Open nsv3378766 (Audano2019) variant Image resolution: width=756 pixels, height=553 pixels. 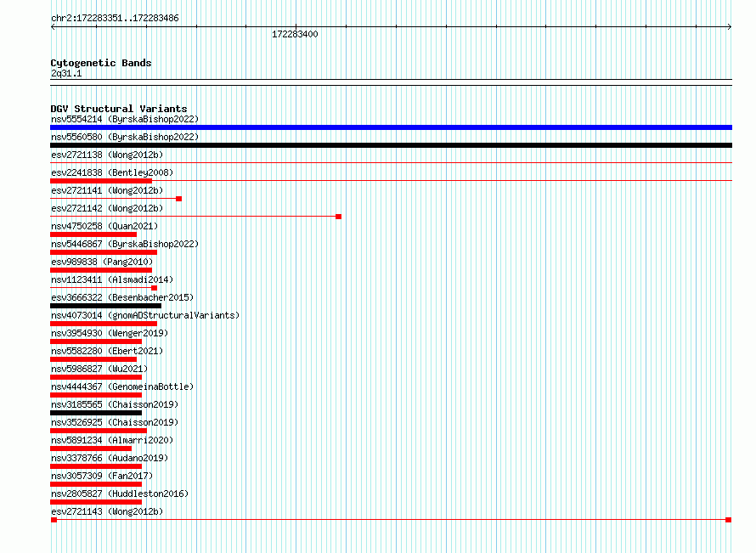click(110, 458)
